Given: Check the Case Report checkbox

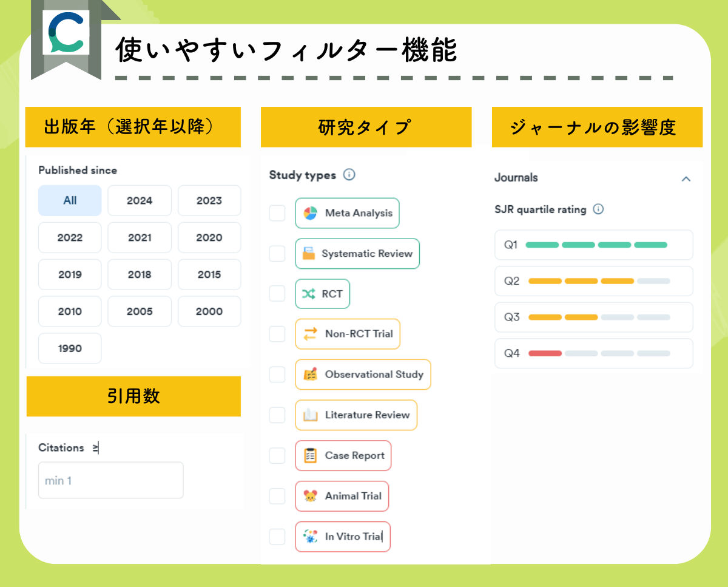Looking at the screenshot, I should coord(277,455).
